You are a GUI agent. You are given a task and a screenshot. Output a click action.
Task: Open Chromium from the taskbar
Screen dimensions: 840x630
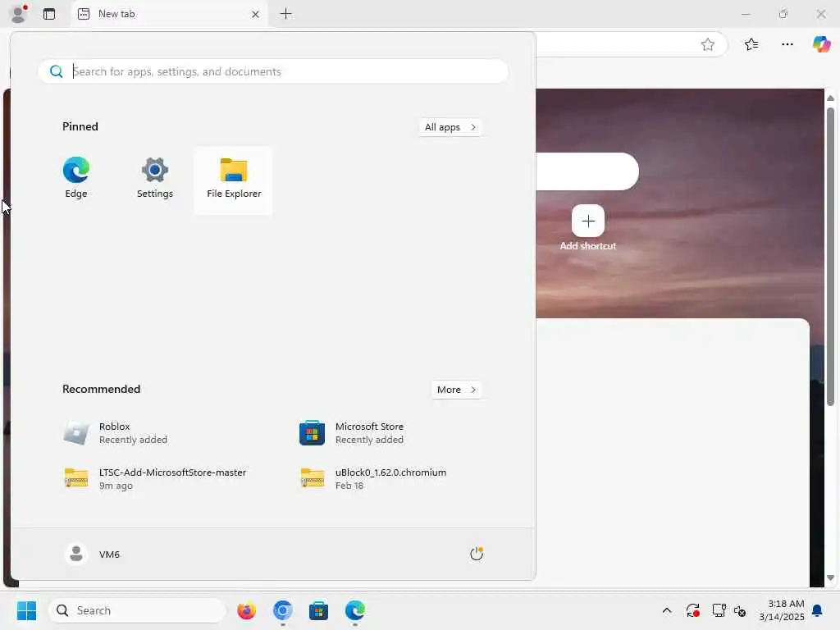[x=282, y=610]
